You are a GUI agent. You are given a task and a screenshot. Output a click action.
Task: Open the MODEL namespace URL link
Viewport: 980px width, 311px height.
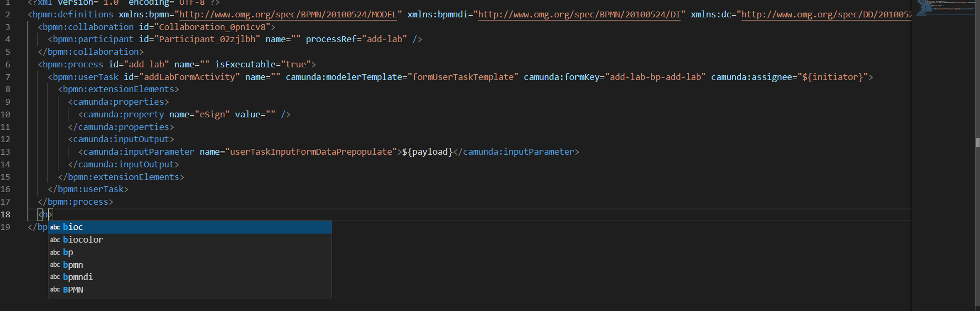tap(288, 14)
